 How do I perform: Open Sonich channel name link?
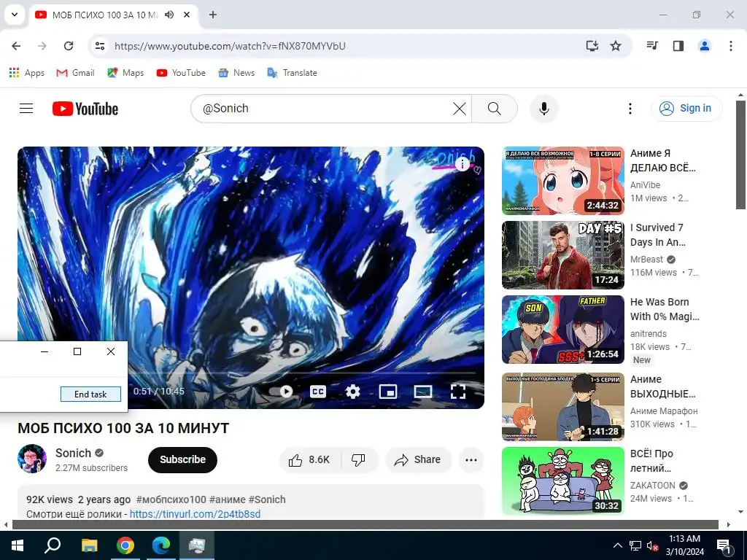(x=73, y=453)
